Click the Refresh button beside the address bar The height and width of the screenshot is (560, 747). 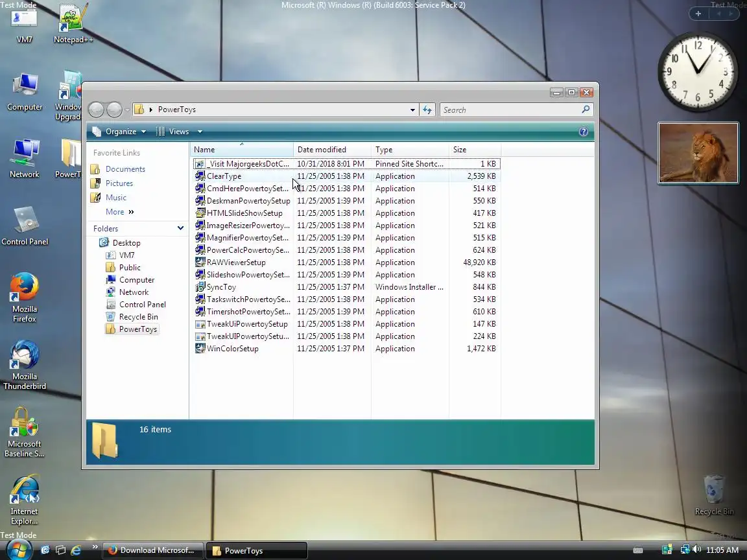tap(427, 110)
